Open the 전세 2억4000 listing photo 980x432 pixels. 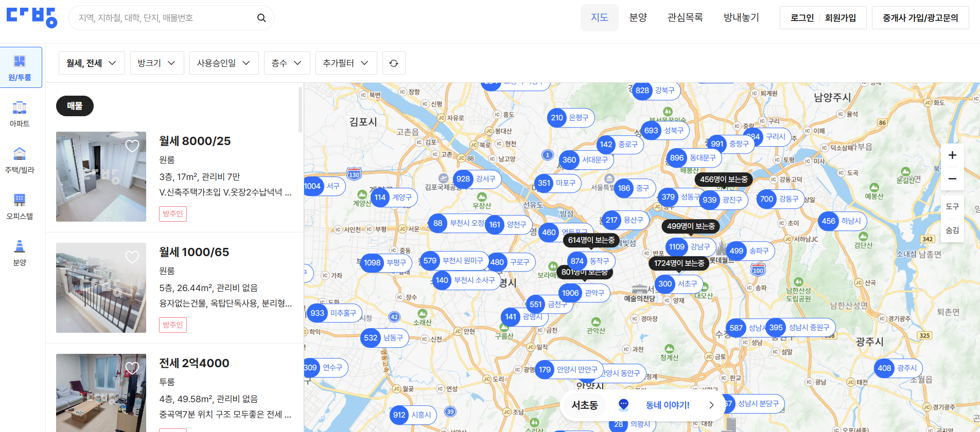tap(101, 393)
